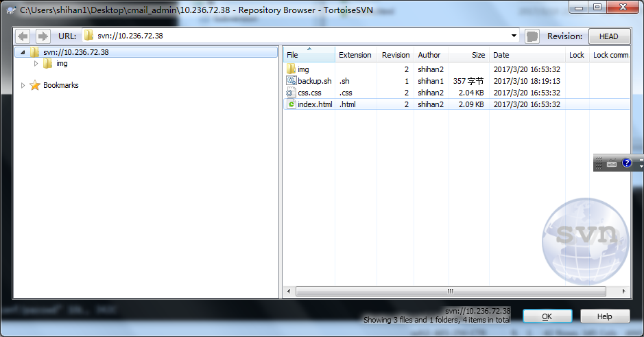Select the Bookmarks label
The width and height of the screenshot is (644, 337).
pyautogui.click(x=61, y=85)
